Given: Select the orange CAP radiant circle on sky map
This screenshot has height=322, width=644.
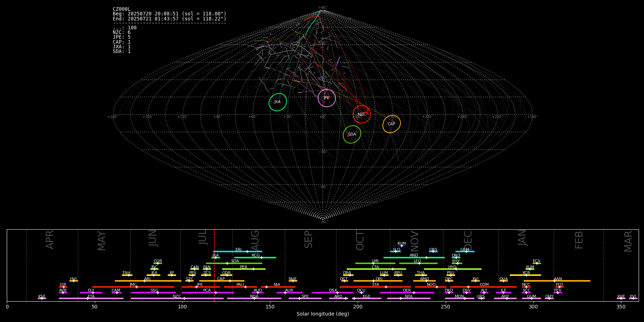Looking at the screenshot, I should (391, 124).
